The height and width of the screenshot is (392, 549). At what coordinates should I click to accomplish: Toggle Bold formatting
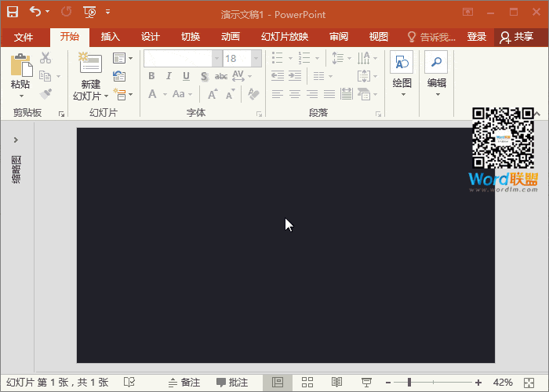click(151, 76)
